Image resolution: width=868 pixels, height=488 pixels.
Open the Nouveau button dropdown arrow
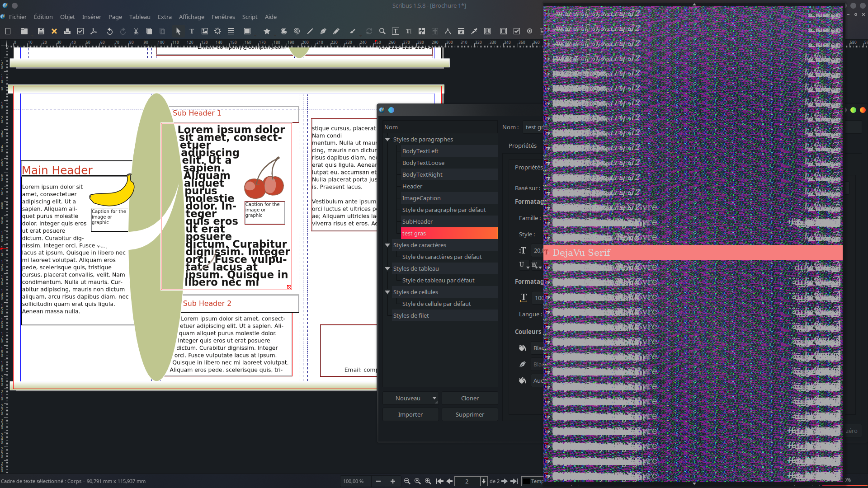[434, 399]
